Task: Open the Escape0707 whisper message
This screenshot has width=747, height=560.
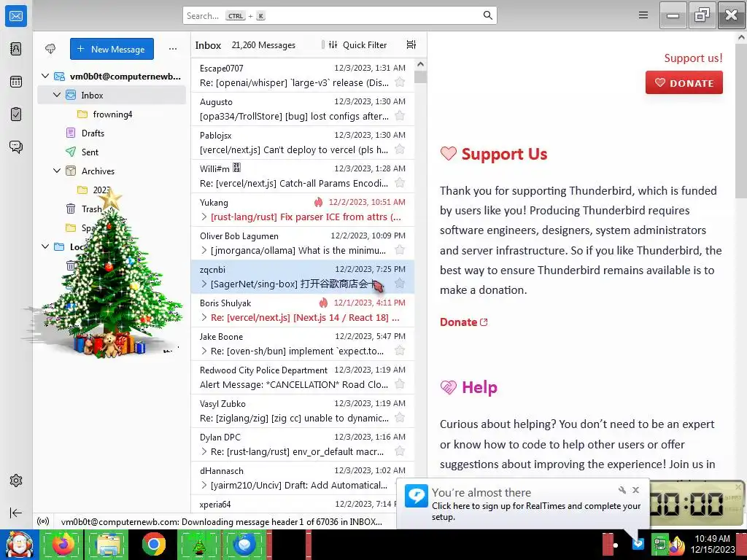Action: 303,75
